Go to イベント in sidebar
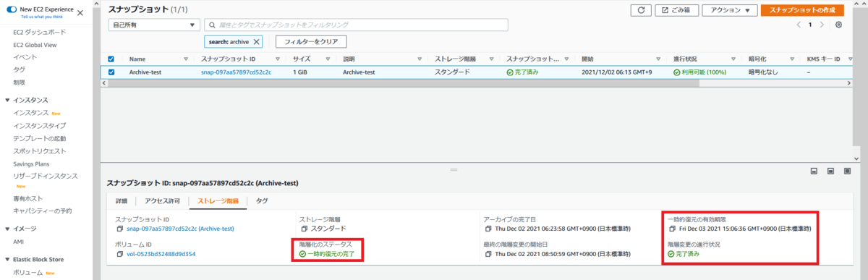 [25, 57]
